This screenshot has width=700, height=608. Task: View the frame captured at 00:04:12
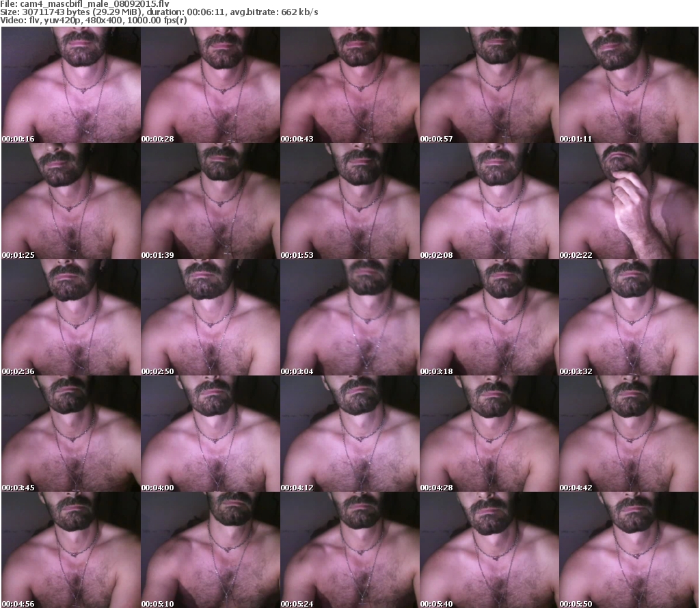[x=349, y=434]
